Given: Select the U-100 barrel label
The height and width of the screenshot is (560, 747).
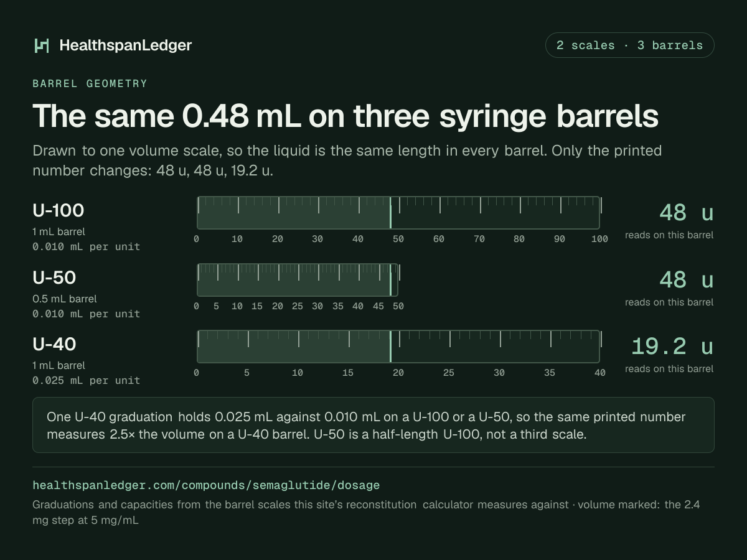Looking at the screenshot, I should [58, 211].
